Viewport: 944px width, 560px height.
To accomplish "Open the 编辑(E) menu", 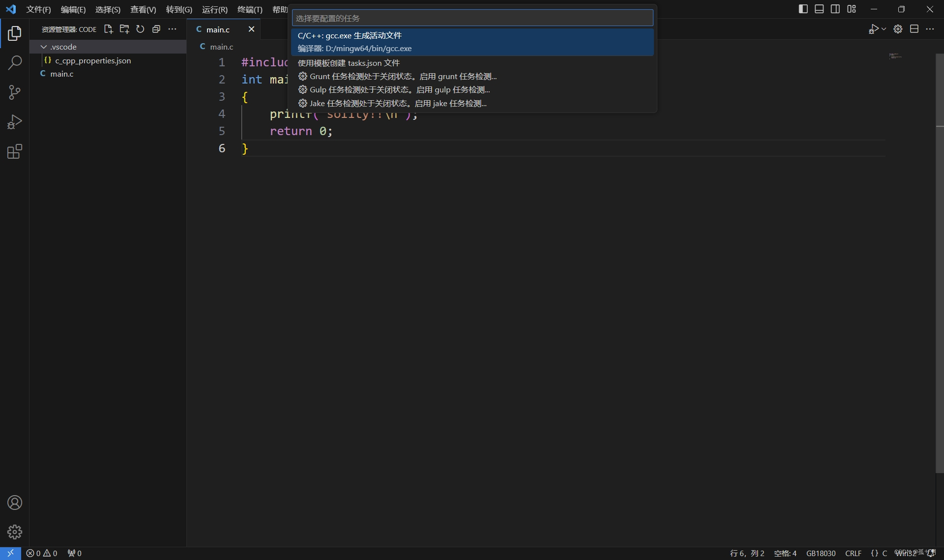I will pyautogui.click(x=73, y=9).
